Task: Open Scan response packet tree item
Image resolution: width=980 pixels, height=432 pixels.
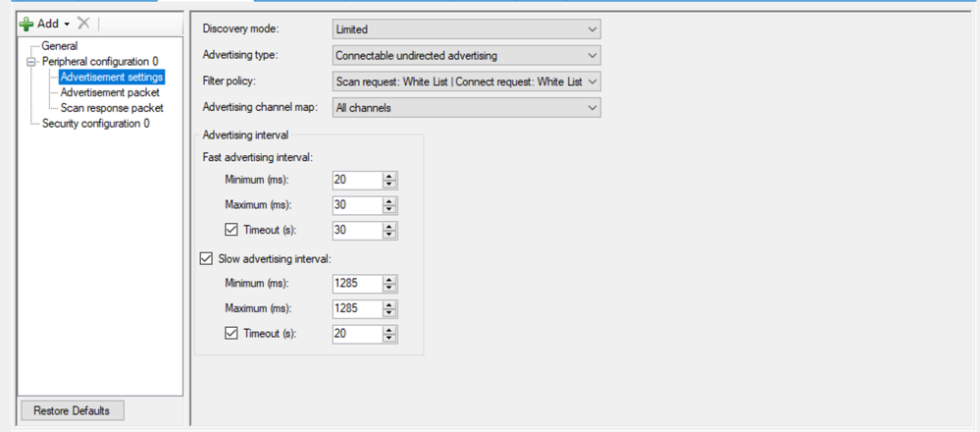Action: tap(112, 108)
